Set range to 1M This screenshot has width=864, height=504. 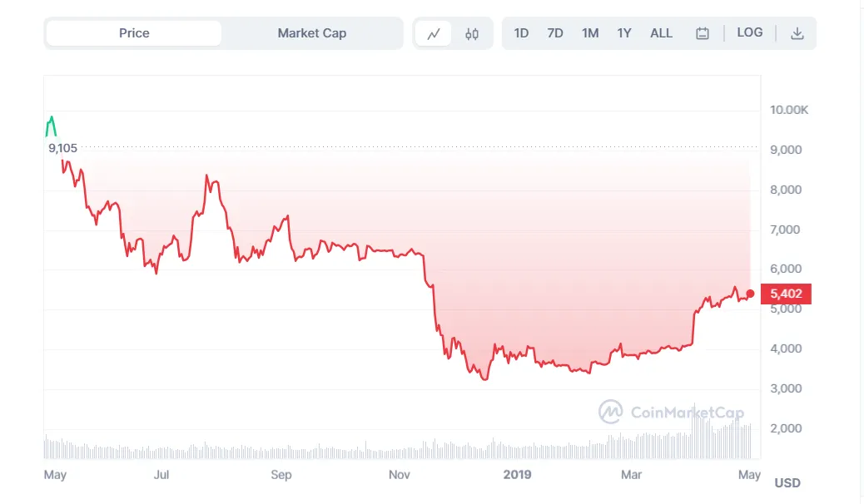coord(590,33)
